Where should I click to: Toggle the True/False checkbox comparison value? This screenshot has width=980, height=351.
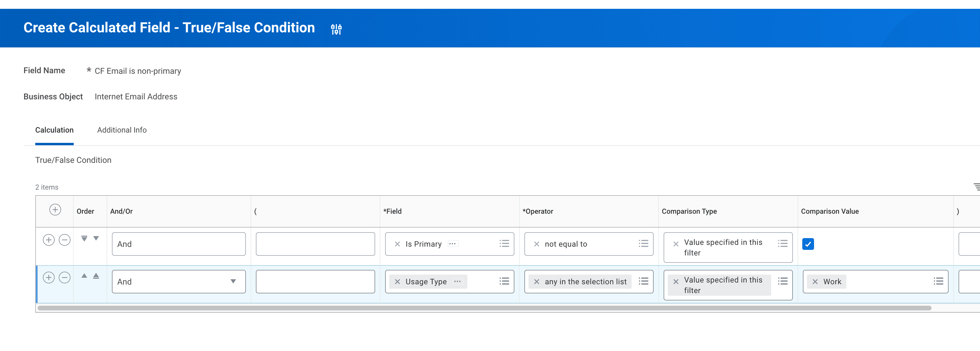[x=808, y=244]
